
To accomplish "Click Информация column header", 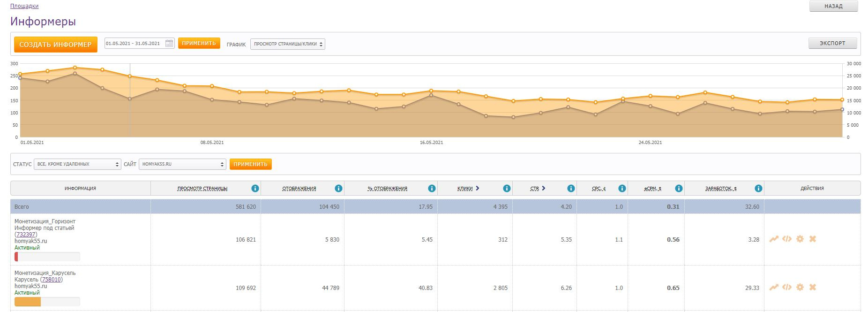I will coord(80,189).
